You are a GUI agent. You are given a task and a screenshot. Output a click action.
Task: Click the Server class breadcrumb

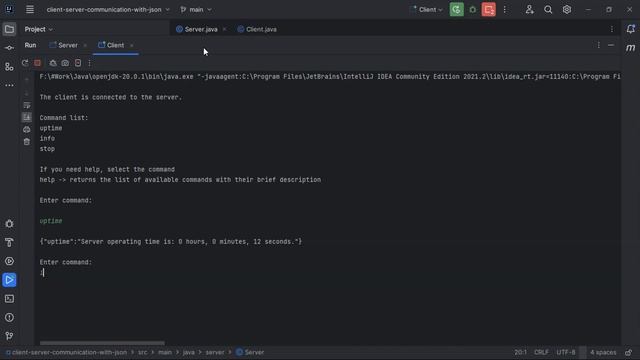250,352
